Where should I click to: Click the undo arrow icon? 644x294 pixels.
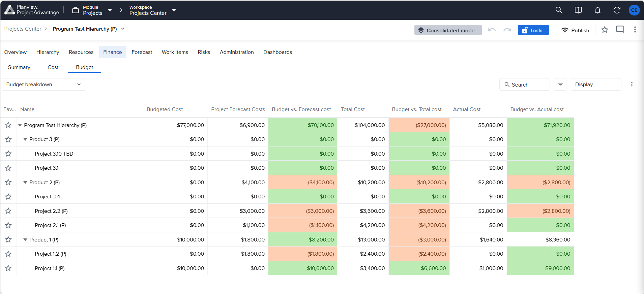[492, 30]
